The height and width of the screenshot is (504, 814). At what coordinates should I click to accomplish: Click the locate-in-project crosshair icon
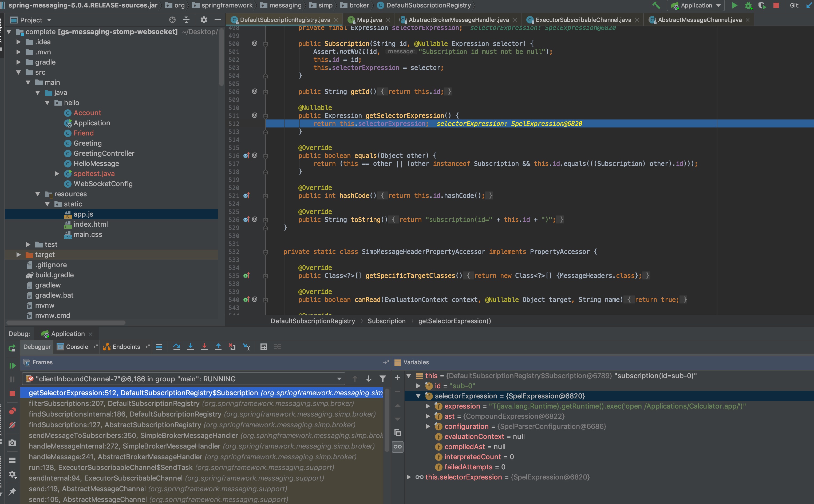tap(172, 20)
